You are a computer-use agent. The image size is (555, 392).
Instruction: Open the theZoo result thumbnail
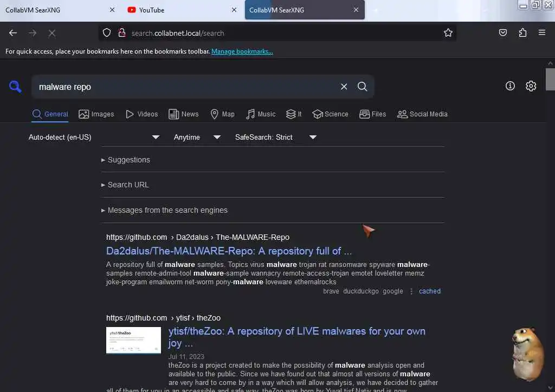(x=133, y=340)
